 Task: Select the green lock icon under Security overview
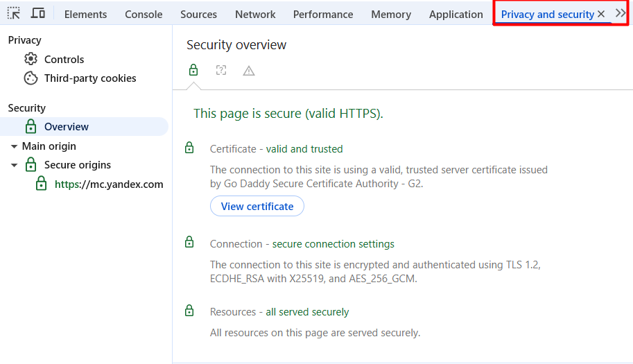[x=193, y=70]
